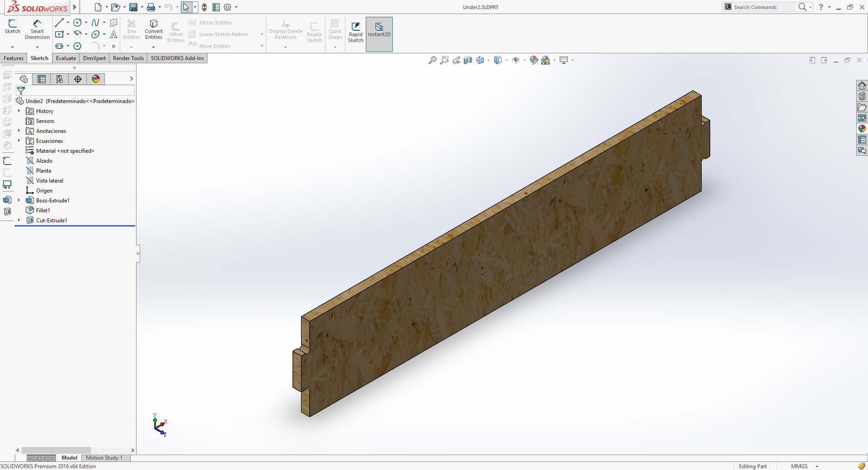The width and height of the screenshot is (868, 470).
Task: Click Material <not specified> entry
Action: click(65, 151)
